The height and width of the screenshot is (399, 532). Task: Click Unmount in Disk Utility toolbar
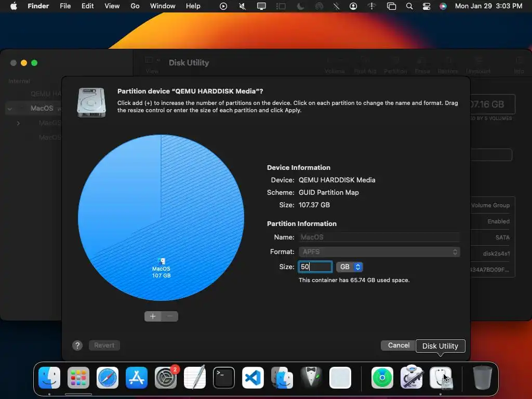478,65
